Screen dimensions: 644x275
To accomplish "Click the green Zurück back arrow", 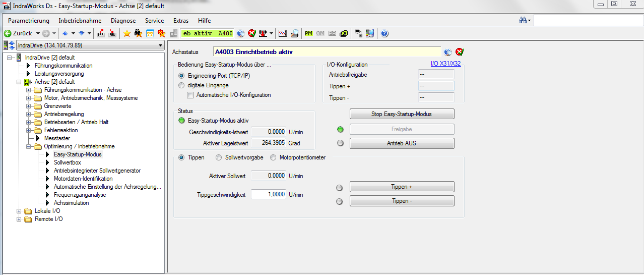I will click(x=8, y=33).
